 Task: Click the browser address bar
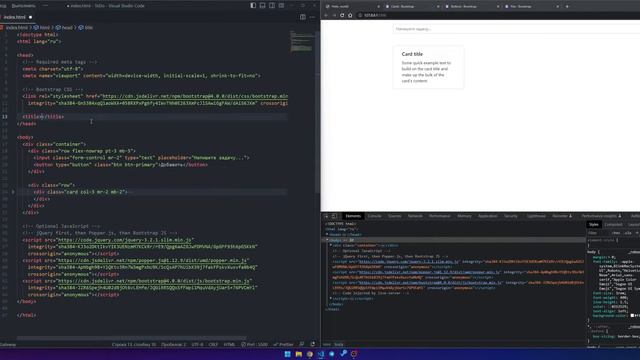click(498, 15)
